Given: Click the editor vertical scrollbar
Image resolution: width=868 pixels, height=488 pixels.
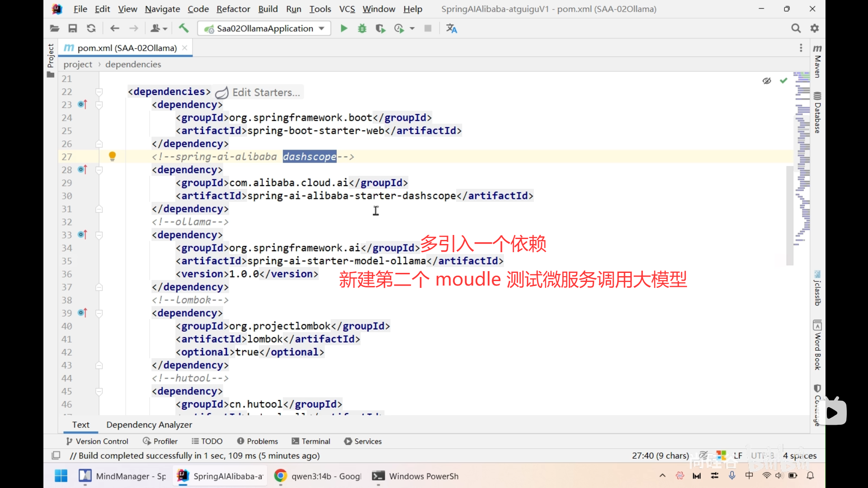Looking at the screenshot, I should (789, 215).
